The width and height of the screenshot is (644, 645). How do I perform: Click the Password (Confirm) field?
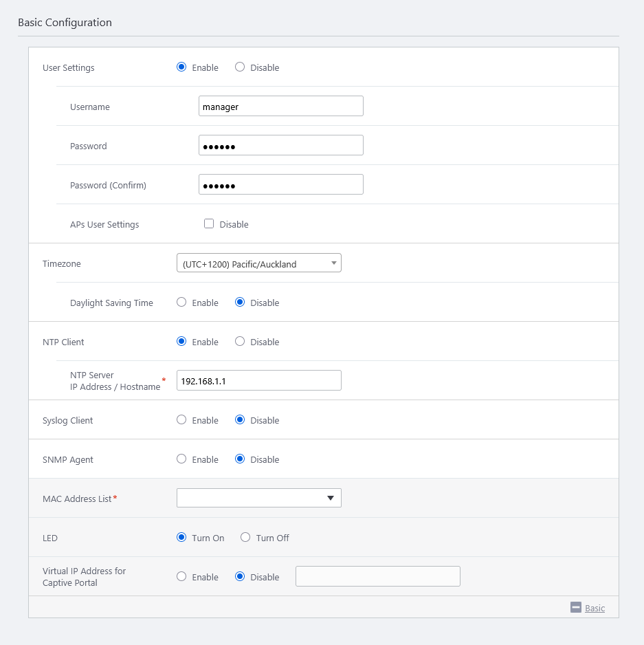point(280,185)
